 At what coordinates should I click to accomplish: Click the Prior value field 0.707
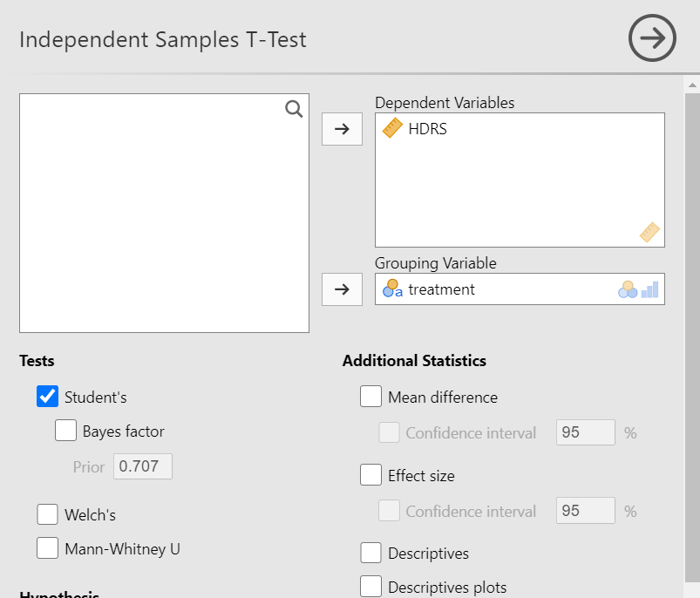142,466
